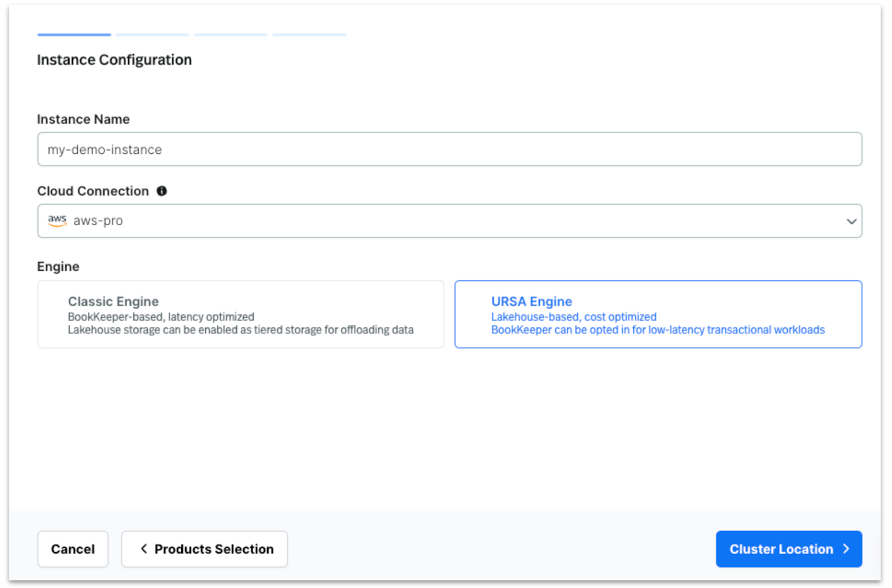Viewport: 892px width, 588px height.
Task: Expand the Cloud Connection dropdown arrow
Action: pyautogui.click(x=851, y=221)
